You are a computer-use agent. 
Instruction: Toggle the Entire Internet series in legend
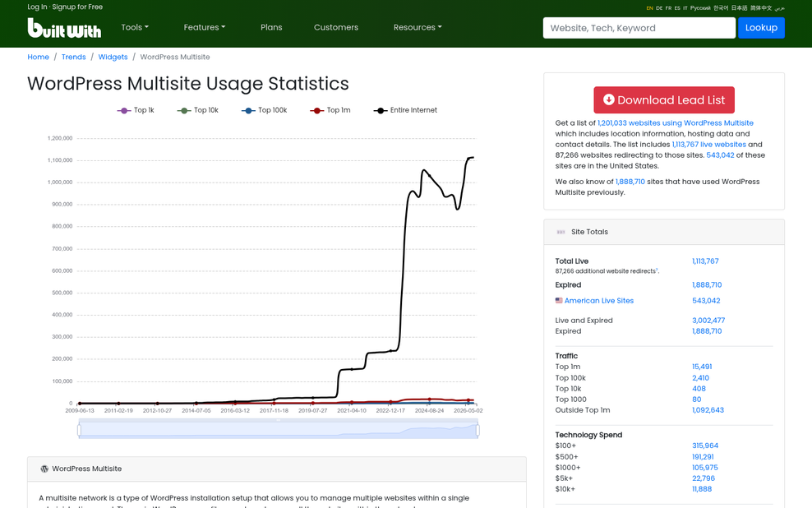pyautogui.click(x=405, y=110)
